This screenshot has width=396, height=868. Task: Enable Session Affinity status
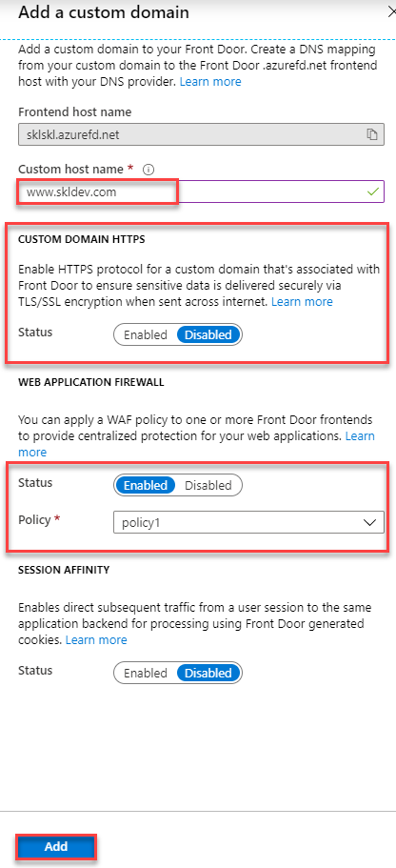coord(145,673)
